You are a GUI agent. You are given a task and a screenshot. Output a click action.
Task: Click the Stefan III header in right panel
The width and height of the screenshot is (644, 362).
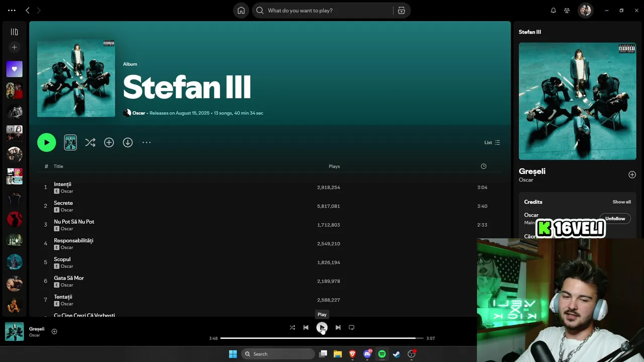(x=530, y=32)
